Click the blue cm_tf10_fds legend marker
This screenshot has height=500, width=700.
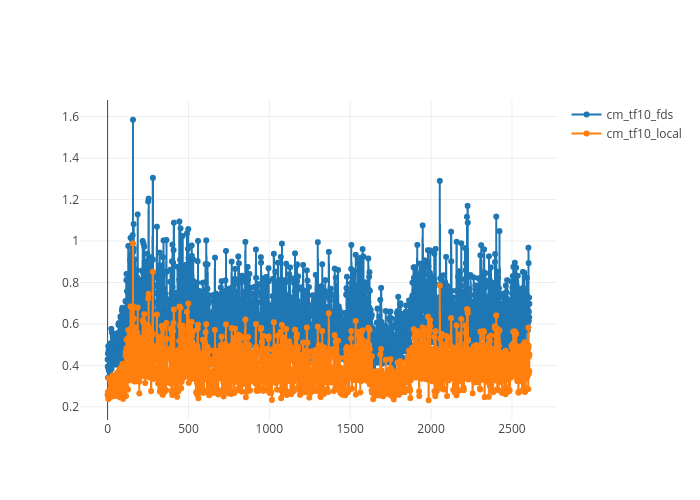(x=587, y=114)
